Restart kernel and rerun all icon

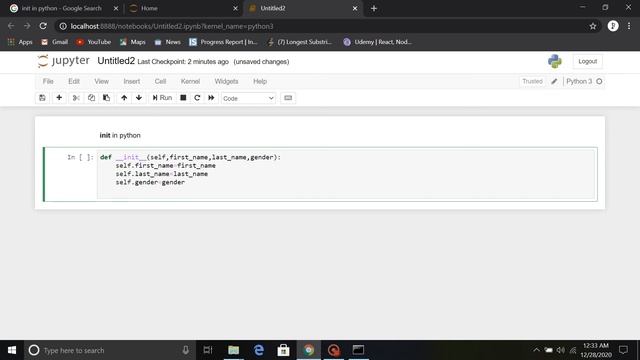coord(211,98)
